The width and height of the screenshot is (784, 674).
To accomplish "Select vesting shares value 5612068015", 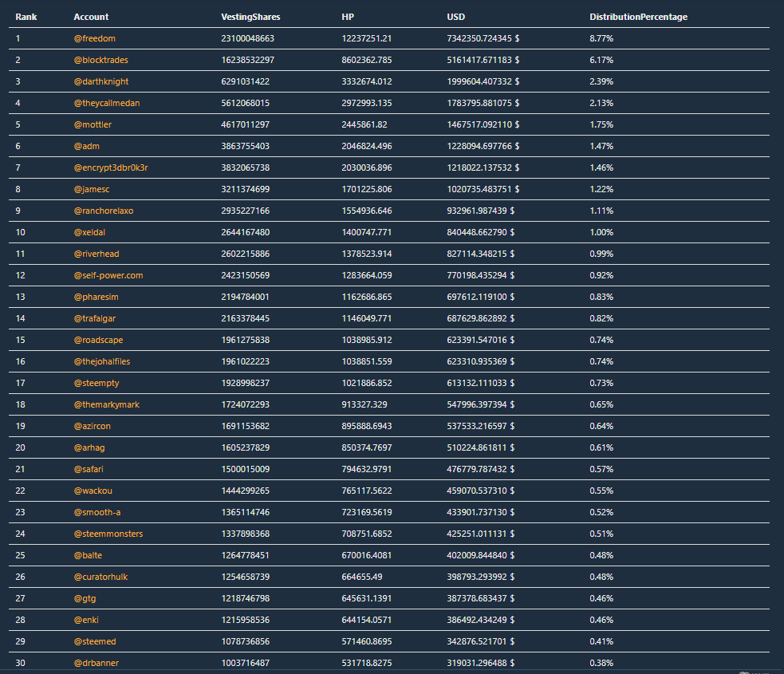I will click(x=246, y=103).
